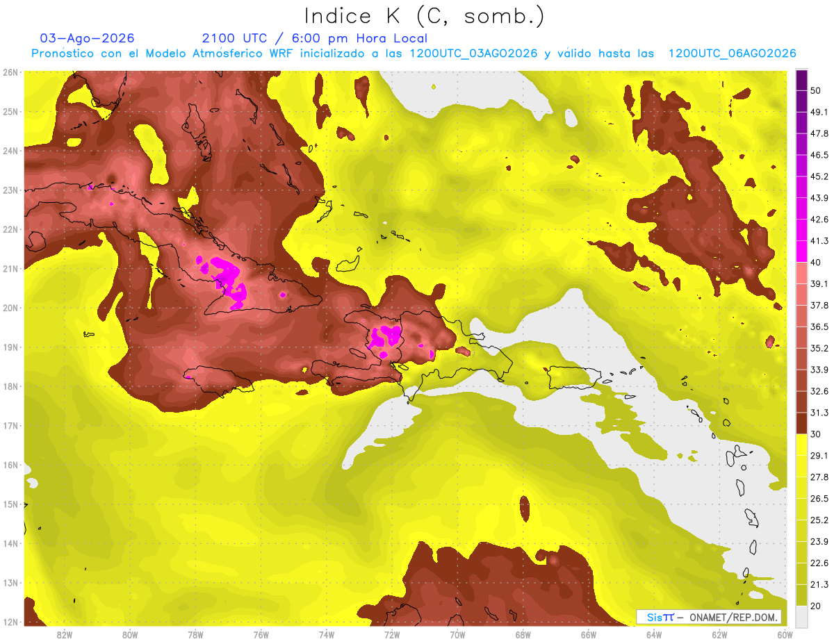The height and width of the screenshot is (644, 834).
Task: Click the "45.2" colorbar value
Action: (819, 176)
